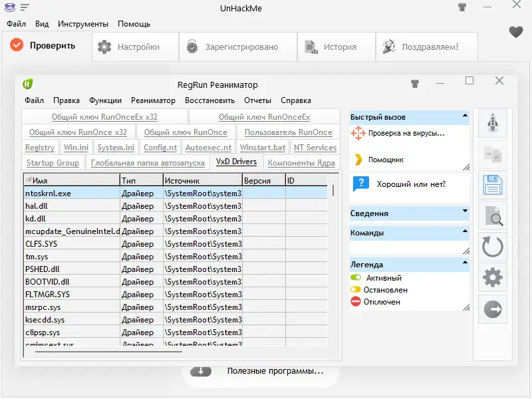The width and height of the screenshot is (532, 399).
Task: Select the ntoskrnl.exe row
Action: (x=71, y=193)
